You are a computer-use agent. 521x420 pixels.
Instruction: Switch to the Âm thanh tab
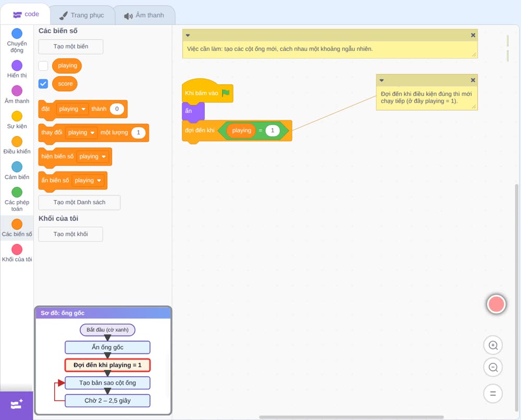coord(144,15)
